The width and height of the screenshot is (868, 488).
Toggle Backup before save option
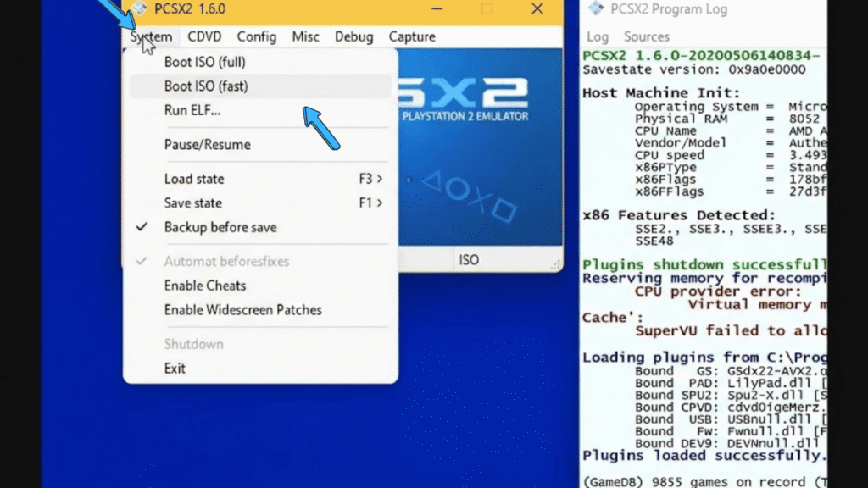(220, 227)
